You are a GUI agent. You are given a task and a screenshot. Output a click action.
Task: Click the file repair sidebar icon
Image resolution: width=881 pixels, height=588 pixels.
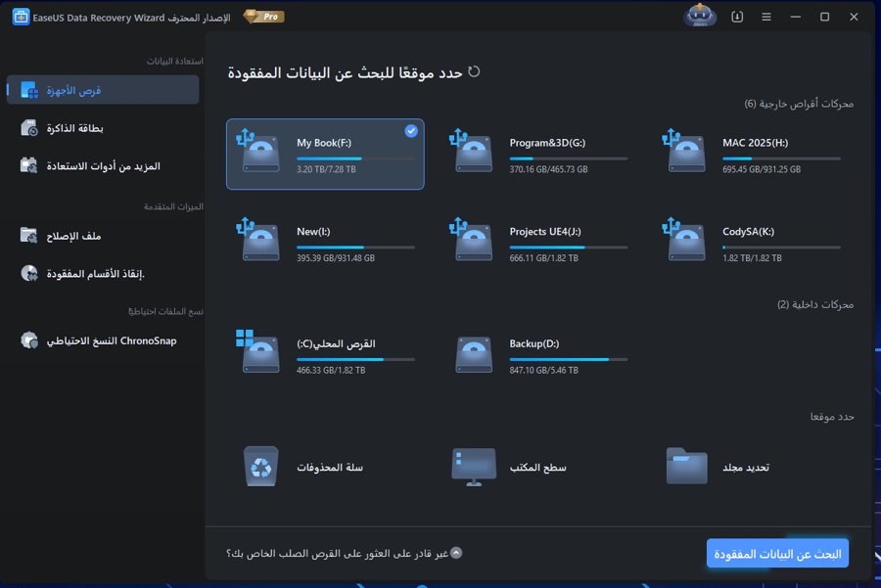29,236
